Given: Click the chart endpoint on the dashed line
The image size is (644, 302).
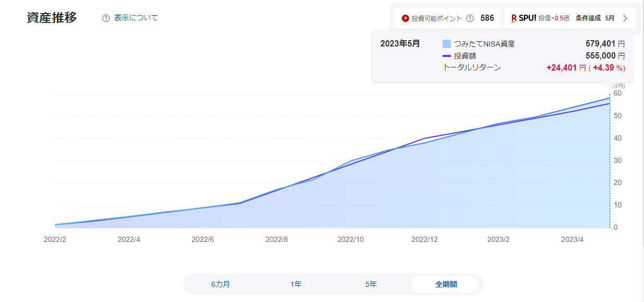Looking at the screenshot, I should [x=610, y=98].
